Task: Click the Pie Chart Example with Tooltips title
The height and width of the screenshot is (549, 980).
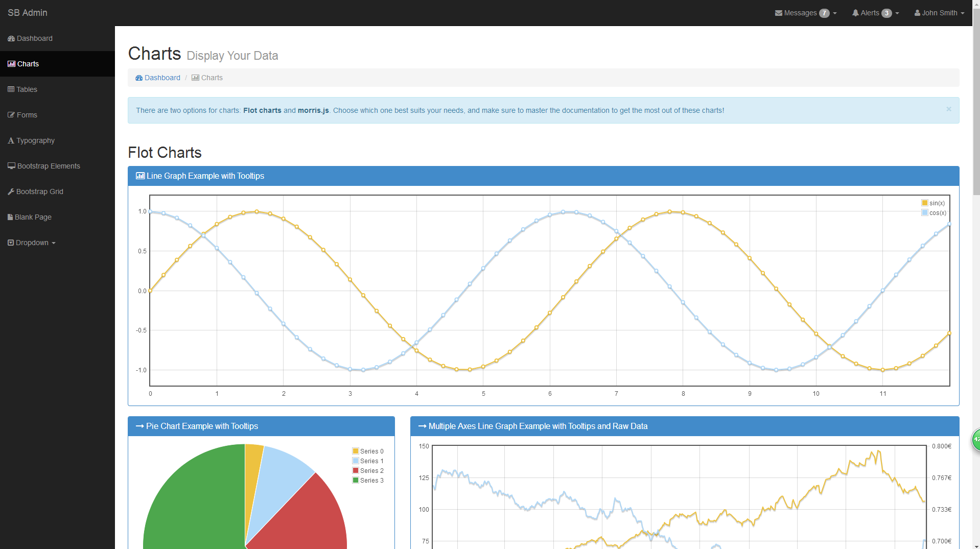Action: 202,426
